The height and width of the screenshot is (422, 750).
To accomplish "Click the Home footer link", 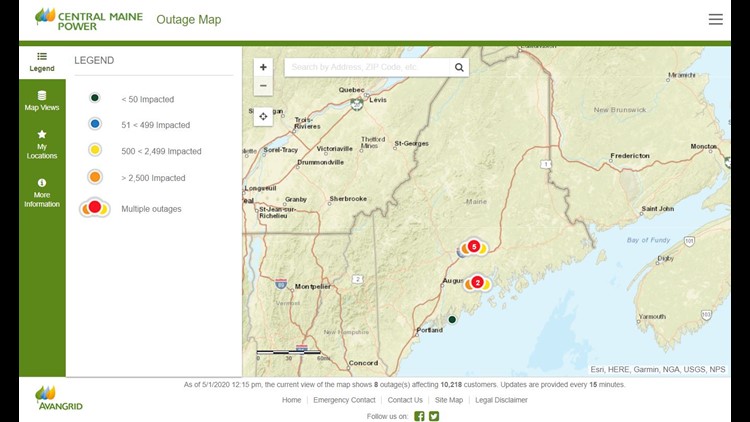I will (291, 400).
